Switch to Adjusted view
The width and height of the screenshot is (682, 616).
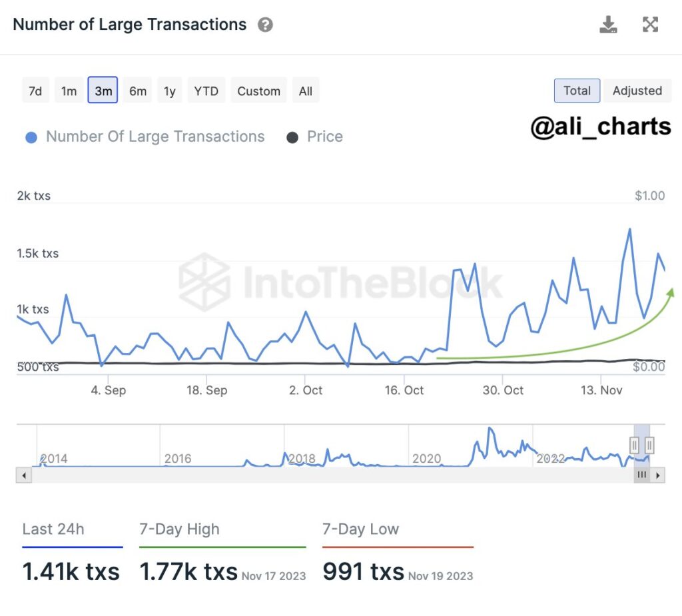tap(637, 91)
